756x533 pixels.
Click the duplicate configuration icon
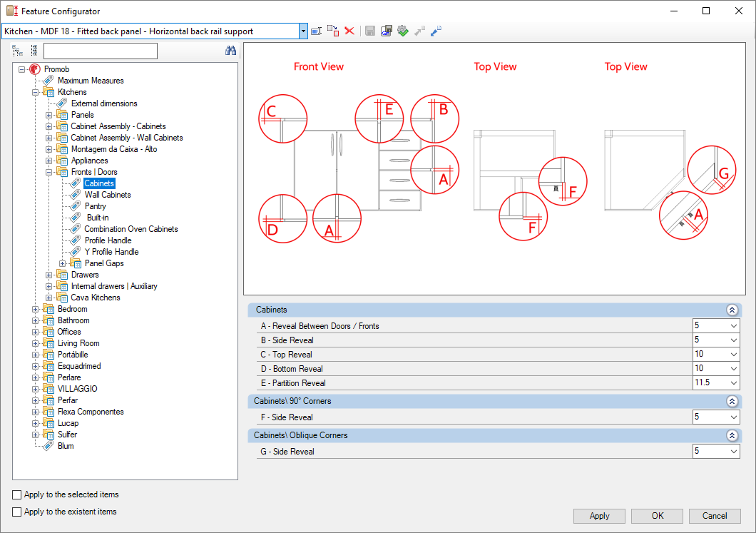[x=332, y=31]
